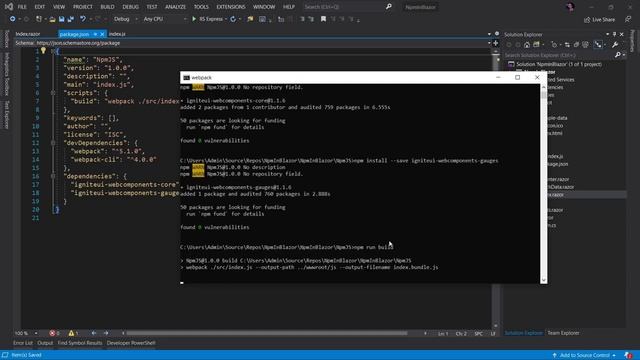
Task: Click the browser Refresh toolbar icon
Action: (233, 19)
